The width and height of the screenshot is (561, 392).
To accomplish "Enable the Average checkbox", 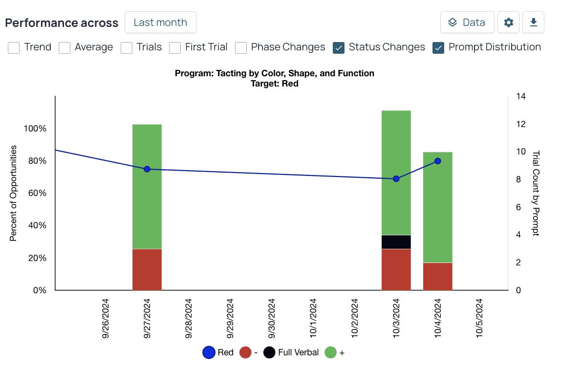I will click(x=65, y=47).
